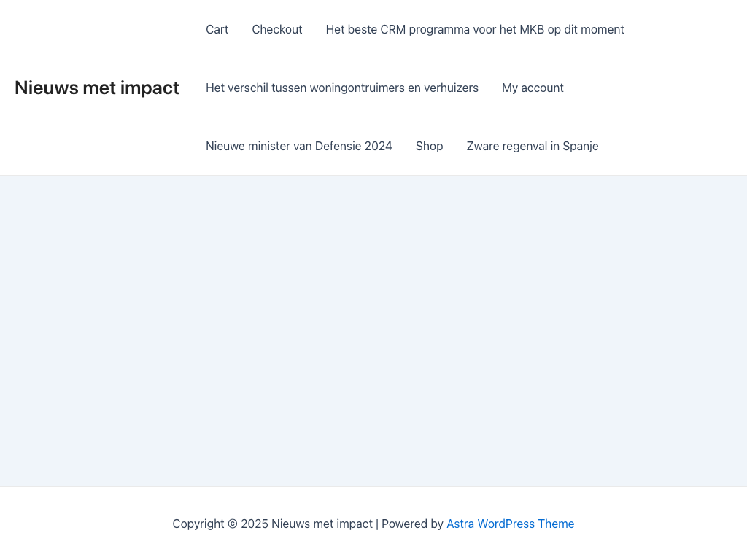Follow the Astra WordPress Theme link
Viewport: 747px width, 560px height.
point(510,524)
